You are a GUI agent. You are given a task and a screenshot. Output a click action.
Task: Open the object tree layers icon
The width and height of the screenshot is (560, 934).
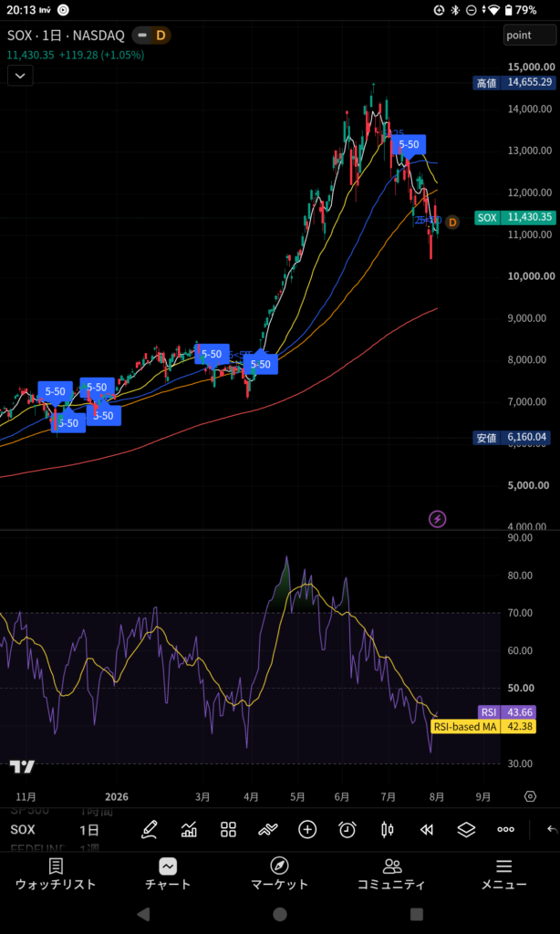pyautogui.click(x=466, y=829)
